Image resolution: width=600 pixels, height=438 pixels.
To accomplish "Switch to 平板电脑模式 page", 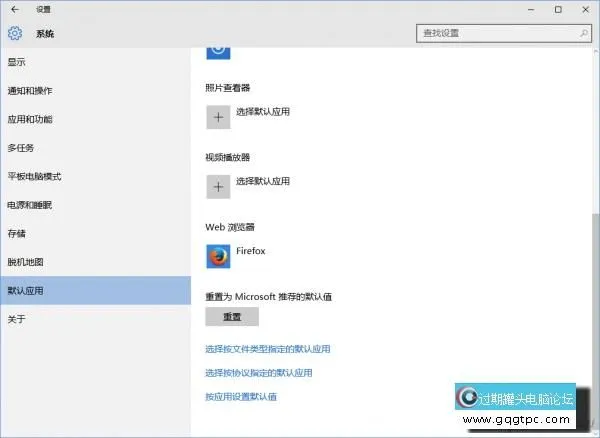I will 35,177.
